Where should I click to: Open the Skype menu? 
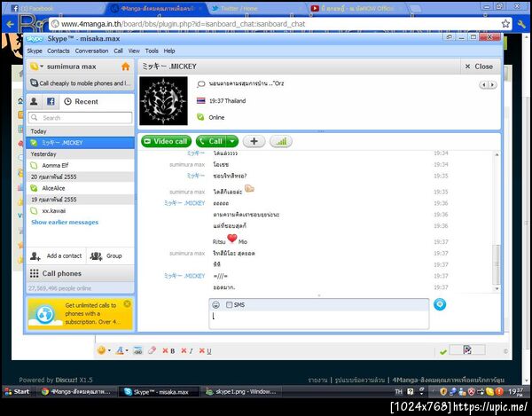click(x=35, y=51)
